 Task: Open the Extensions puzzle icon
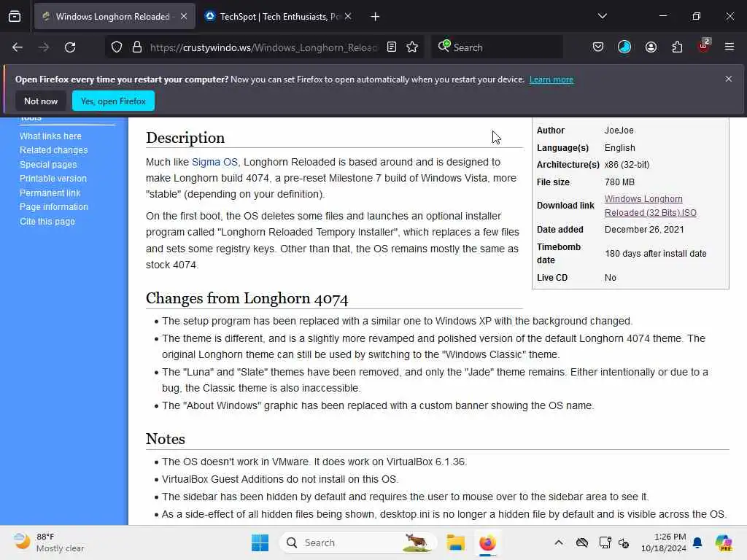pos(678,47)
